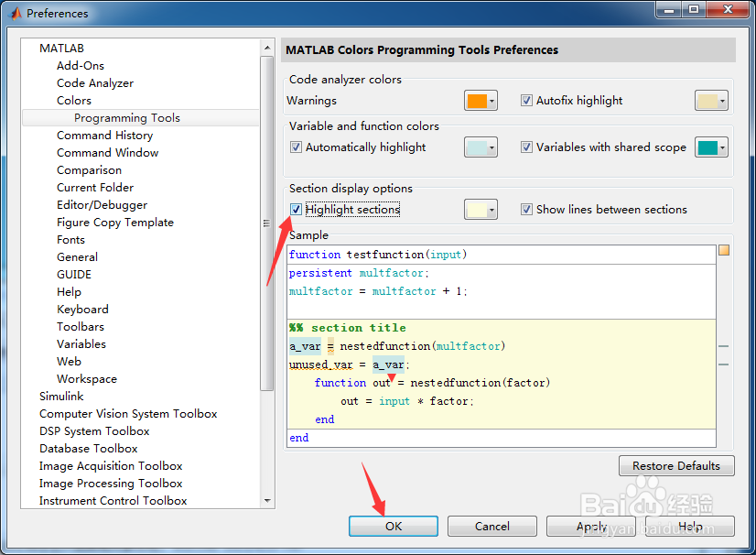
Task: Select Colors in the tree
Action: pyautogui.click(x=74, y=101)
